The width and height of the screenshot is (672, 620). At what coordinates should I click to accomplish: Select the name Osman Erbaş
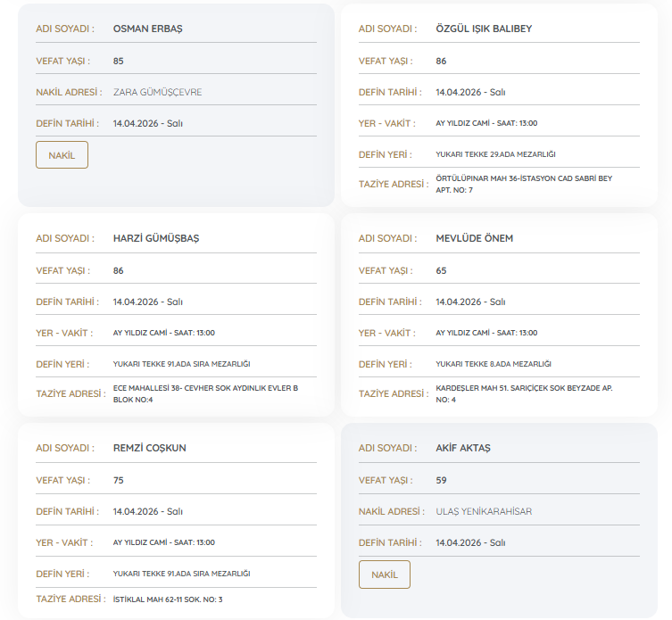point(147,29)
